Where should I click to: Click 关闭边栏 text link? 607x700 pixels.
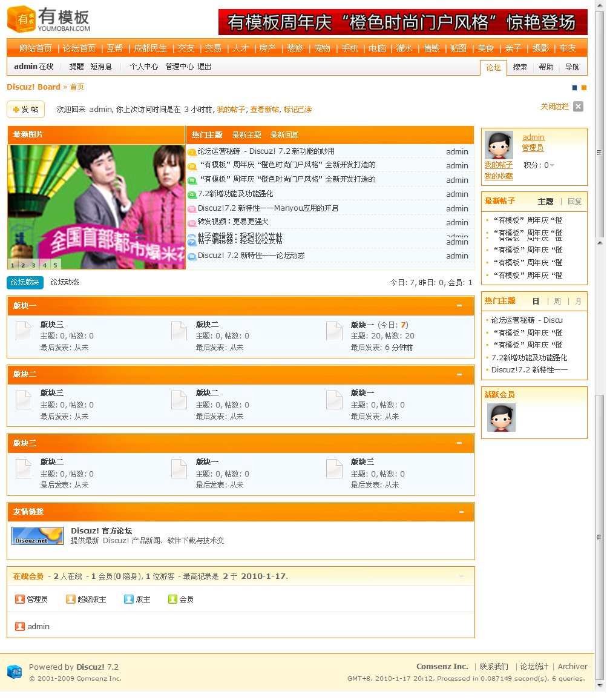point(555,106)
